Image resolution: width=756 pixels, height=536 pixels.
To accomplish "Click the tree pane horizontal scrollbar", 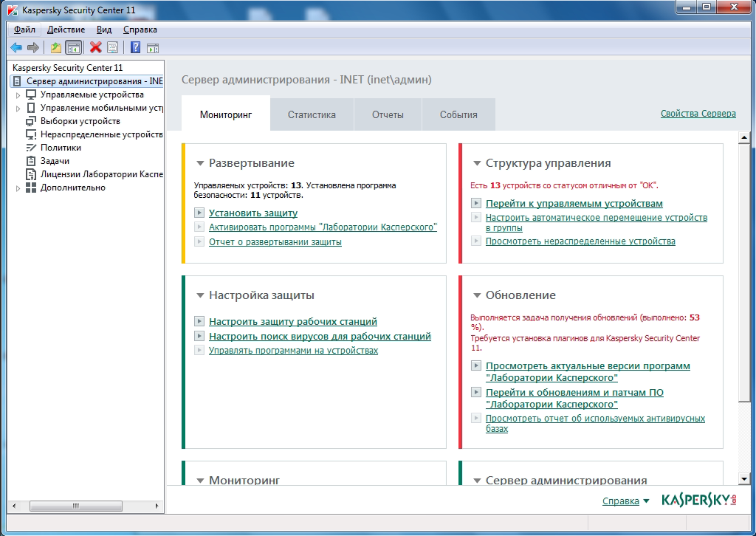I will tap(76, 506).
